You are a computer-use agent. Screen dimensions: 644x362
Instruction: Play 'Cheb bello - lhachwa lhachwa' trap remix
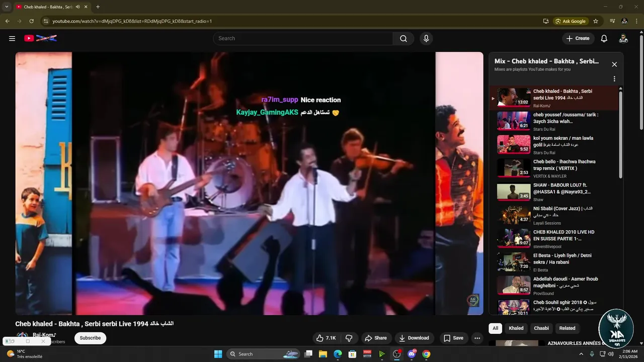tap(553, 168)
